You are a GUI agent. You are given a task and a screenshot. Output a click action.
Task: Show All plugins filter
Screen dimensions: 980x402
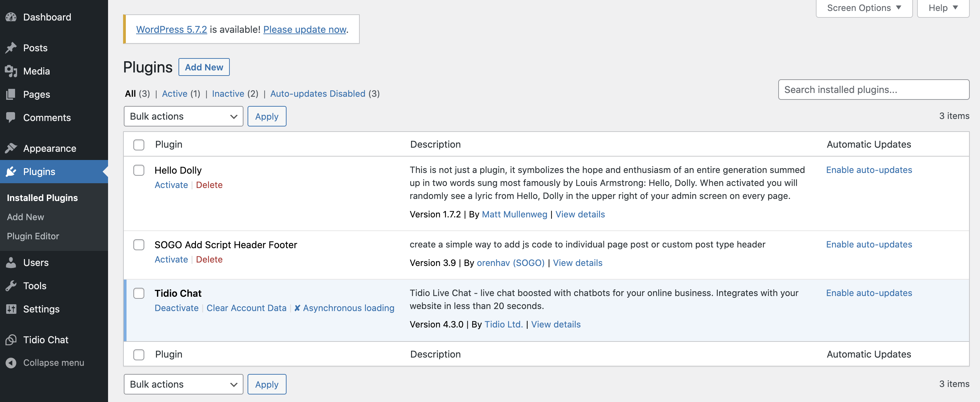click(131, 94)
